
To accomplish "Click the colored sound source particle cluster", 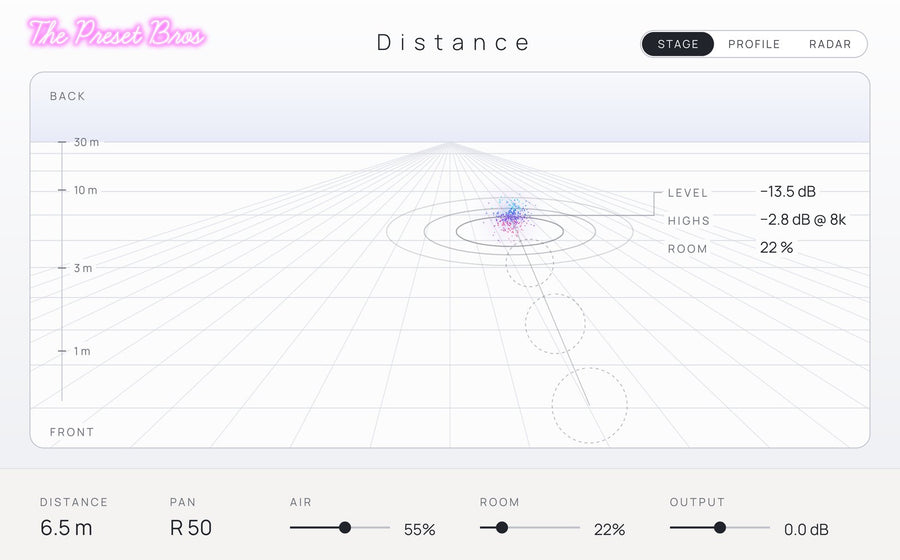I will point(510,217).
